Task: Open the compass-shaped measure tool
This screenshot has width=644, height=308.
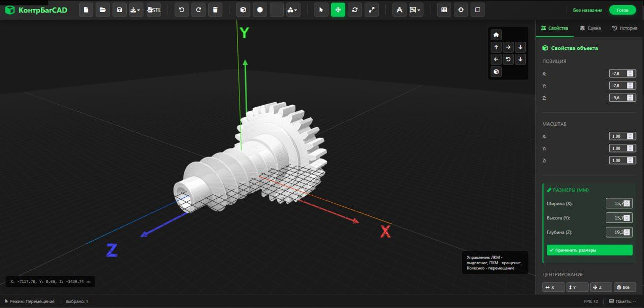Action: [399, 10]
